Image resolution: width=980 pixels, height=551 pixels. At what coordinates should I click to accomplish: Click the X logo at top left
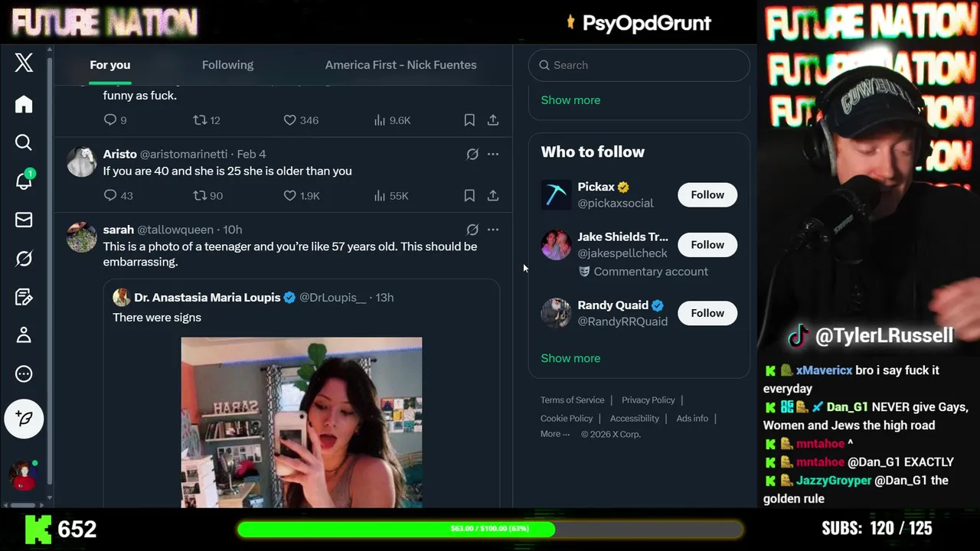tap(24, 63)
